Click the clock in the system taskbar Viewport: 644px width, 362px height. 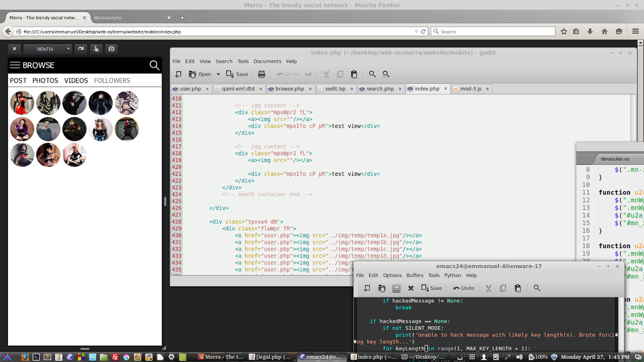(x=595, y=357)
